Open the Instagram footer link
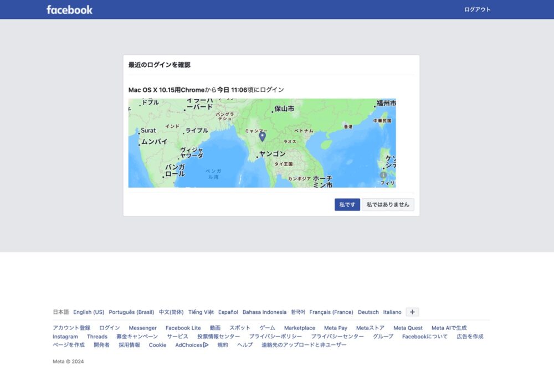The height and width of the screenshot is (392, 554). point(65,337)
